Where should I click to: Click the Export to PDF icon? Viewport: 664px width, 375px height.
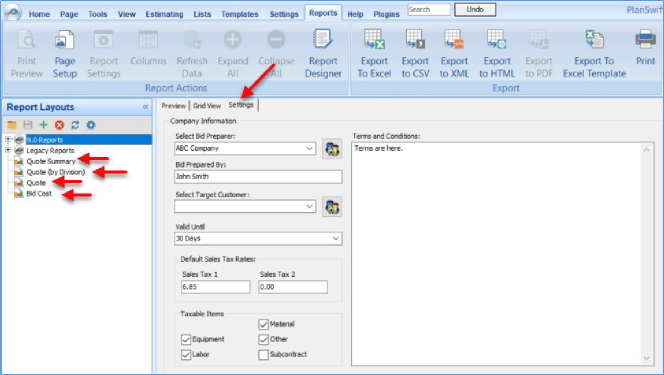coord(539,54)
